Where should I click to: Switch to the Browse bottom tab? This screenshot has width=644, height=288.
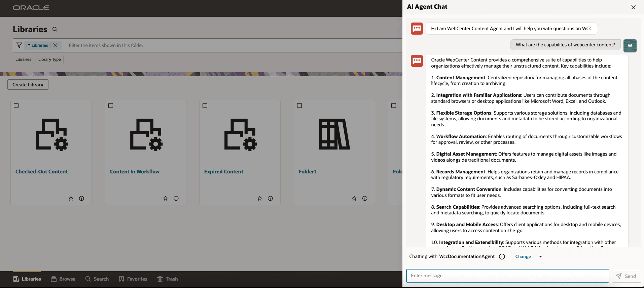(x=63, y=279)
